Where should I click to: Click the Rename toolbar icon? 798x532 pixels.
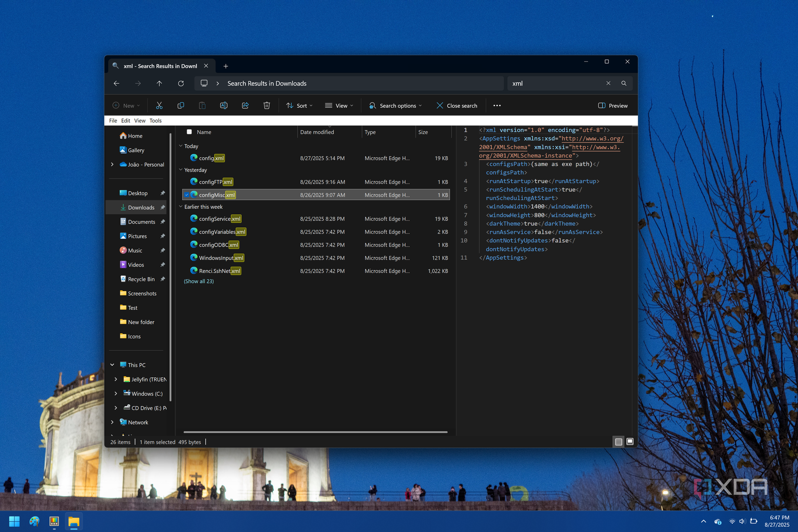coord(223,105)
